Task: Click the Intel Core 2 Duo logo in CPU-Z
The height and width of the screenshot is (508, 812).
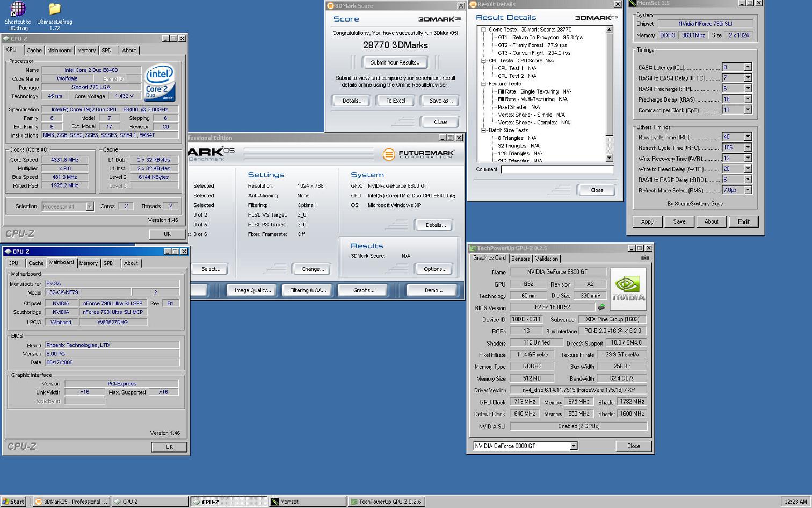Action: tap(160, 83)
